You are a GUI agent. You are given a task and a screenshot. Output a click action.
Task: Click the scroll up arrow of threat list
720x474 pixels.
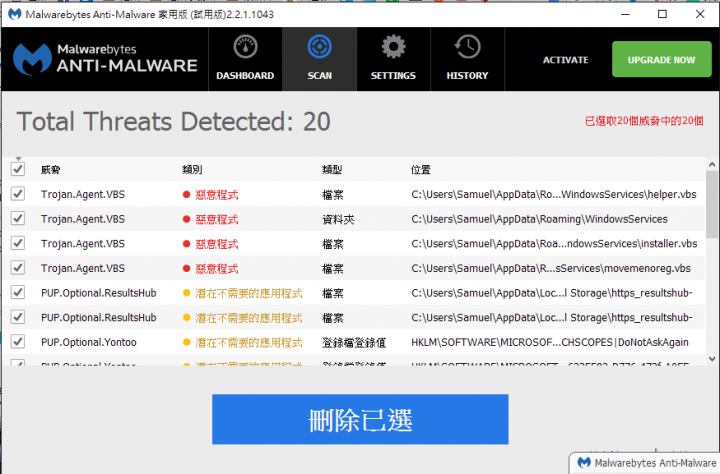[x=712, y=164]
